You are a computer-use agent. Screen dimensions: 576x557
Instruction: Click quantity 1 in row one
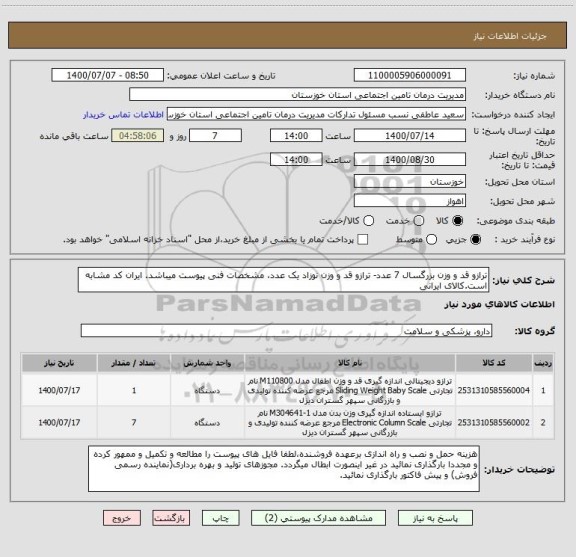(134, 390)
